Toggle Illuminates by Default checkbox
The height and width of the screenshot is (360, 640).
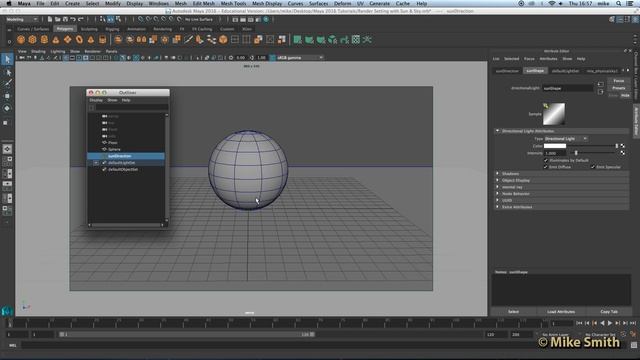click(546, 160)
